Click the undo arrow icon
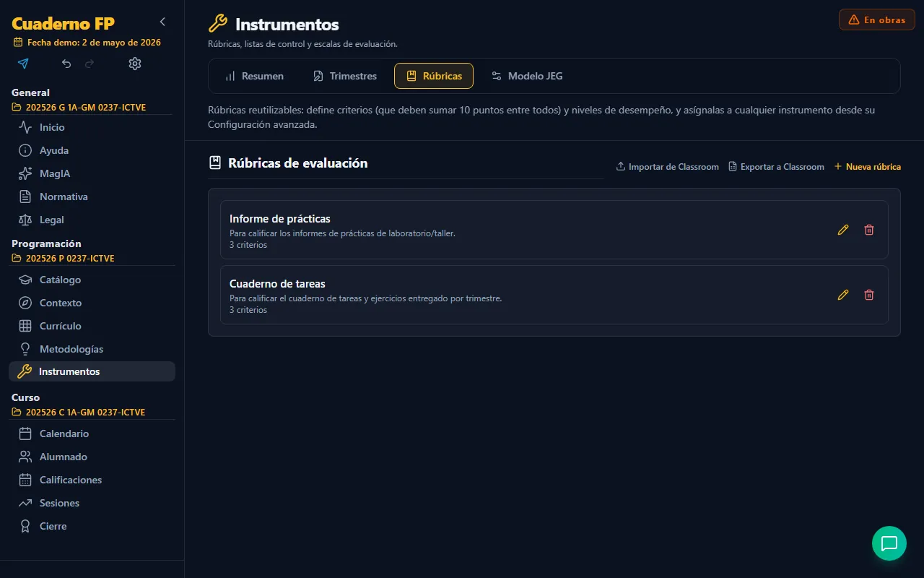Screen dimensions: 924x578 [x=66, y=64]
